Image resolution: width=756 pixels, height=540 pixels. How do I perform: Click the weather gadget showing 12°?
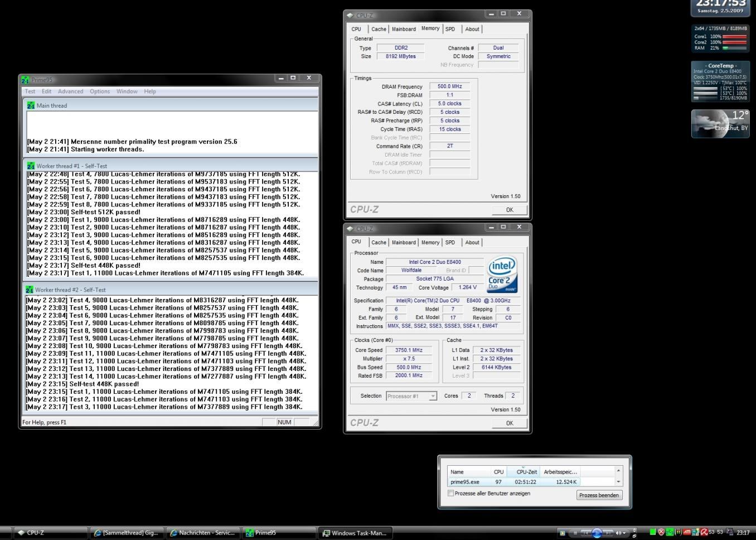tap(720, 123)
